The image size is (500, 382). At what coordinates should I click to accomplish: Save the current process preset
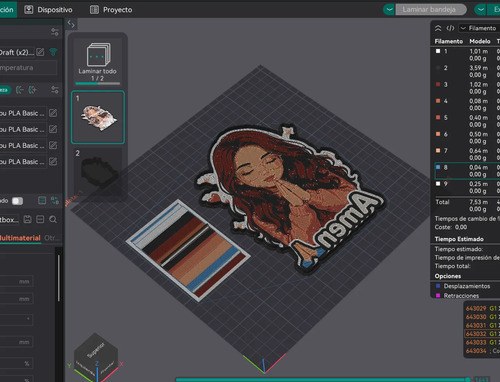[28, 219]
